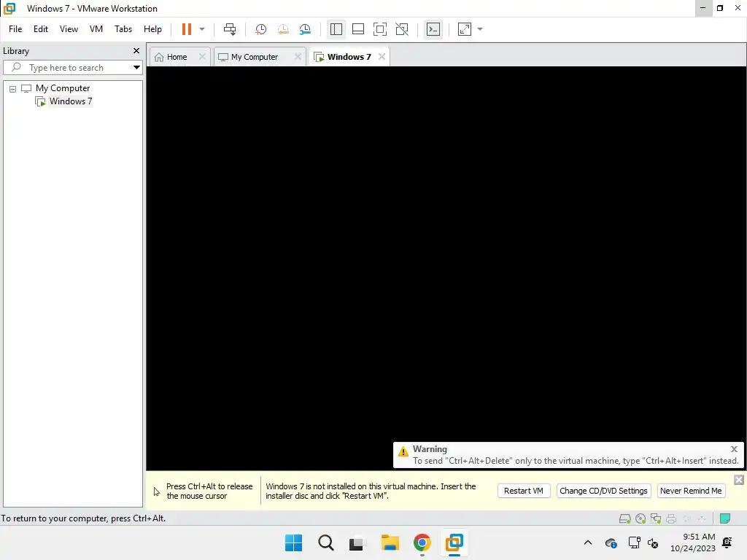Viewport: 747px width, 560px height.
Task: Open Task View on the taskbar
Action: (356, 542)
